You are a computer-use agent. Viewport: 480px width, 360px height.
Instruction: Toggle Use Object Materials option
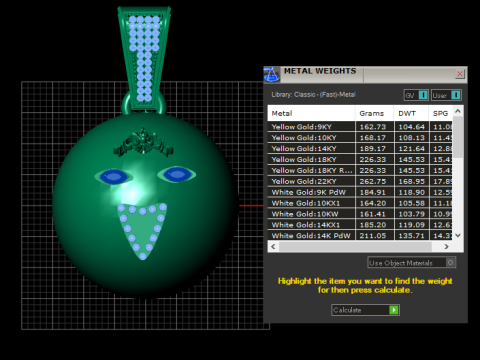[x=412, y=263]
